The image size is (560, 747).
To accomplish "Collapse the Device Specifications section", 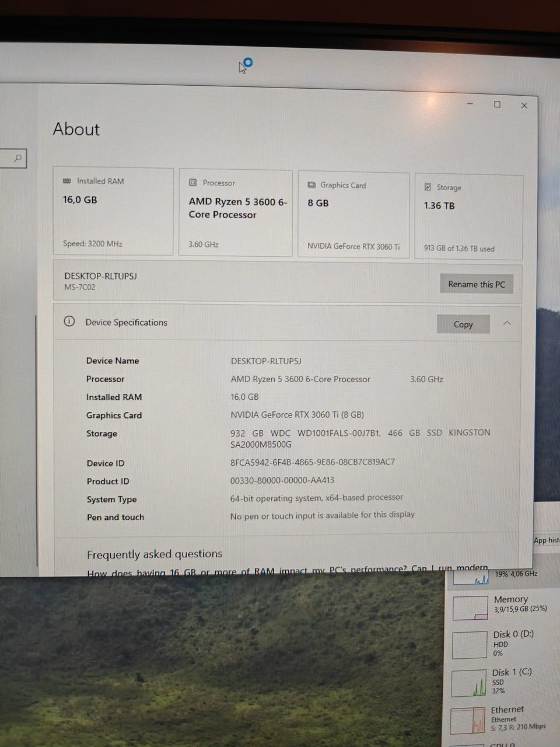I will pos(507,323).
